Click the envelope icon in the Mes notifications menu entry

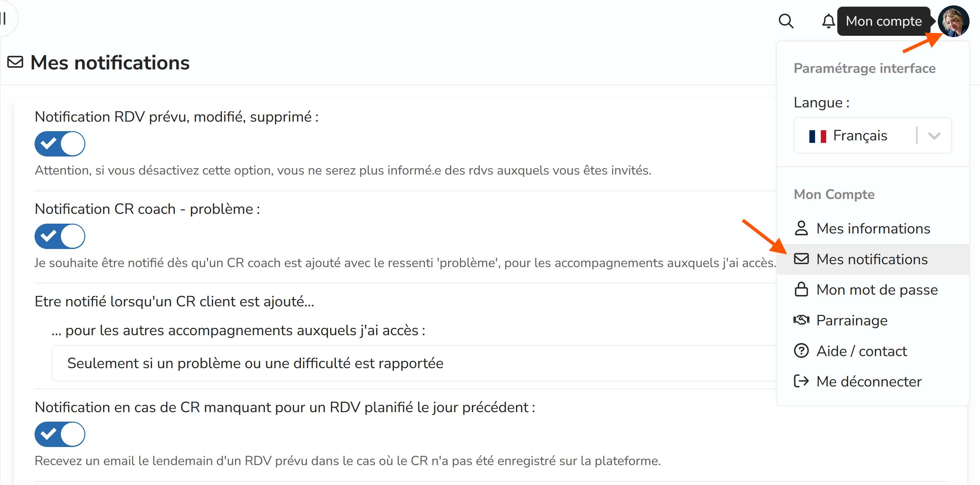pos(801,259)
